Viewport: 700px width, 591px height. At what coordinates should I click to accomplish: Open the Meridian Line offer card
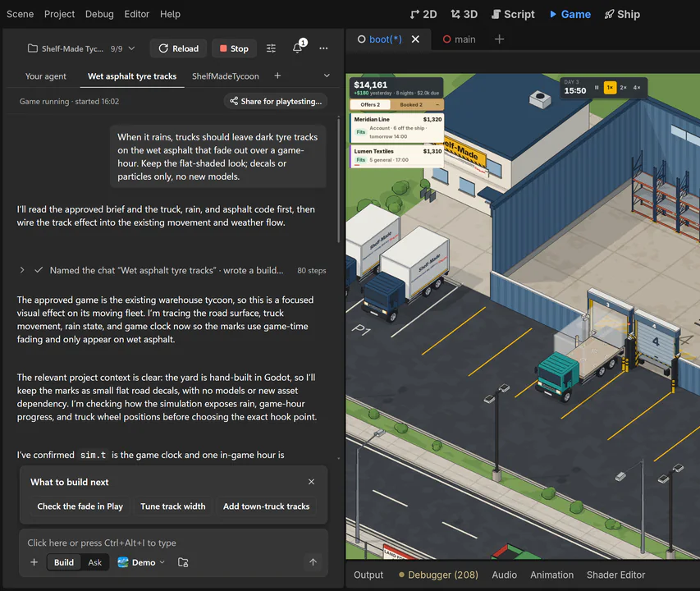tap(397, 128)
